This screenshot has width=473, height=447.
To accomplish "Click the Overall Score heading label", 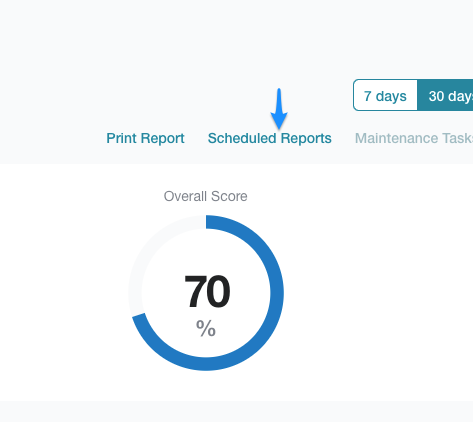I will 205,196.
